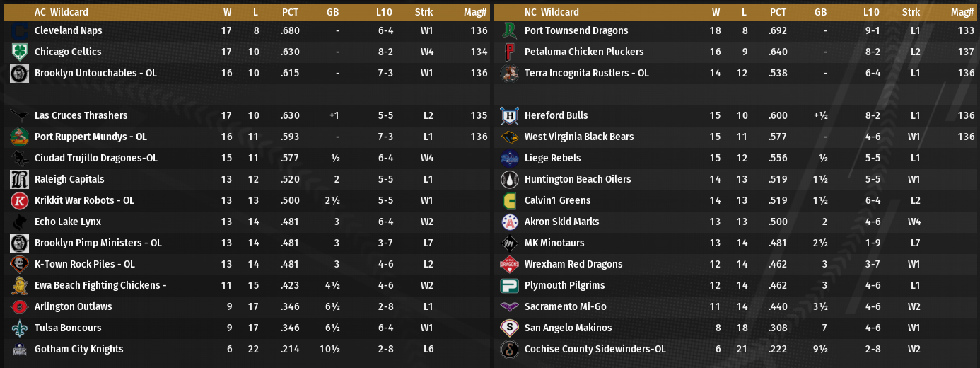The width and height of the screenshot is (980, 368).
Task: Sort AC Wildcard by Mag# column
Action: 477,12
